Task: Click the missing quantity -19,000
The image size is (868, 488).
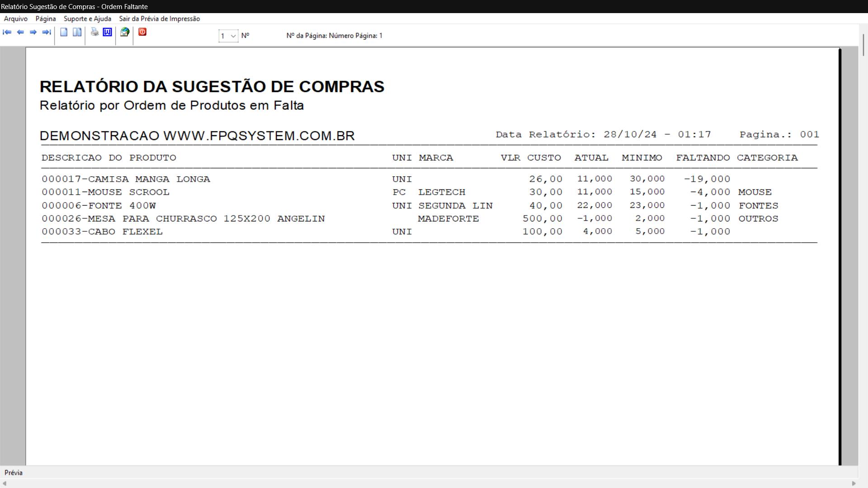Action: pyautogui.click(x=707, y=179)
